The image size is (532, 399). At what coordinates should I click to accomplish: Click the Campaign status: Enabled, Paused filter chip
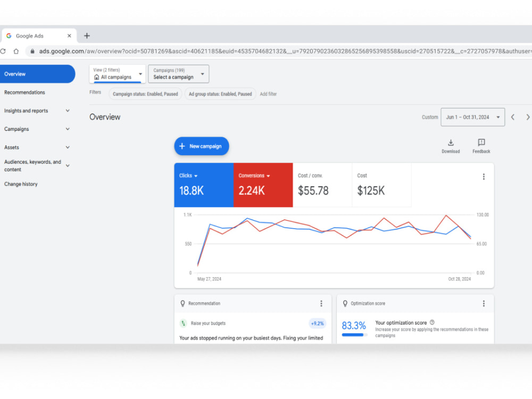point(145,94)
